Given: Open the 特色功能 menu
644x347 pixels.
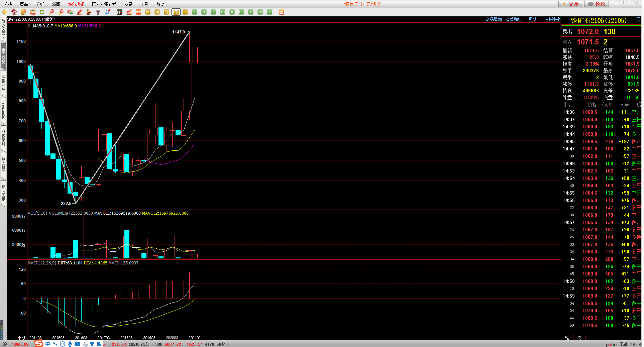Looking at the screenshot, I should [x=76, y=4].
